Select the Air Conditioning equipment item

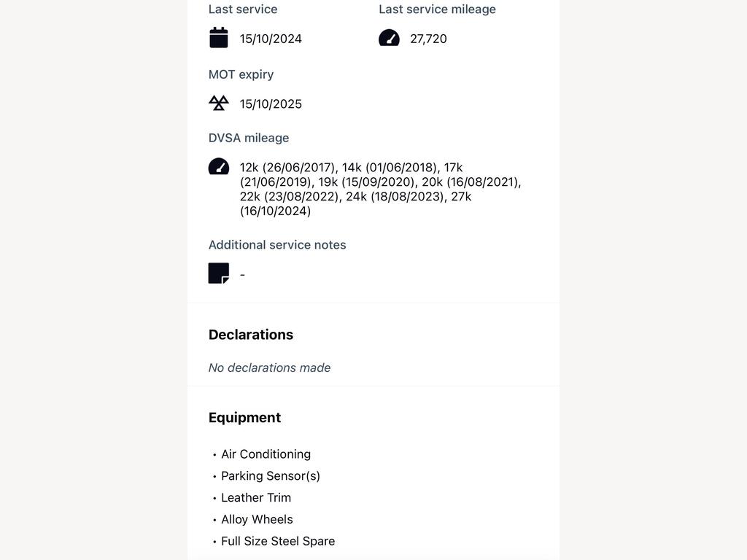click(x=266, y=454)
